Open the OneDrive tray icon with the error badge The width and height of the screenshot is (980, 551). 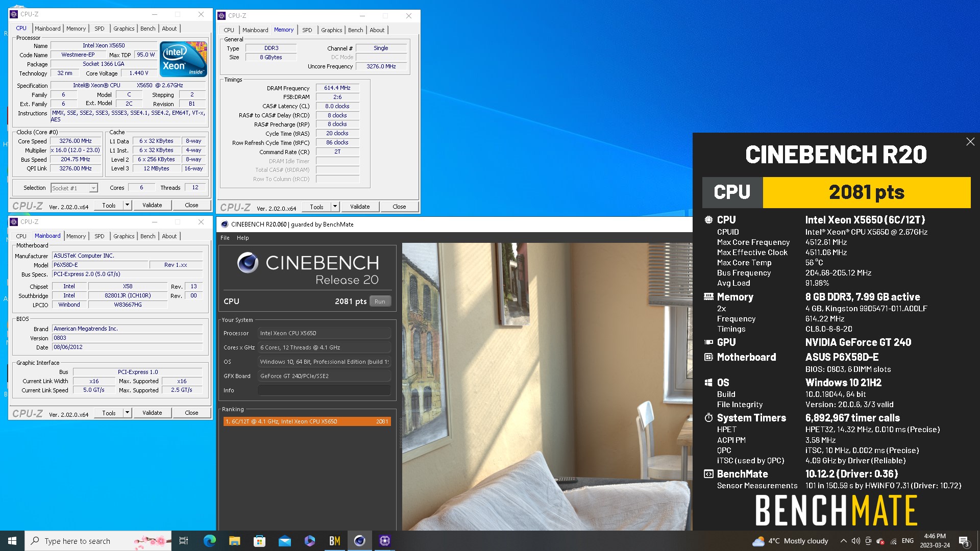(880, 541)
